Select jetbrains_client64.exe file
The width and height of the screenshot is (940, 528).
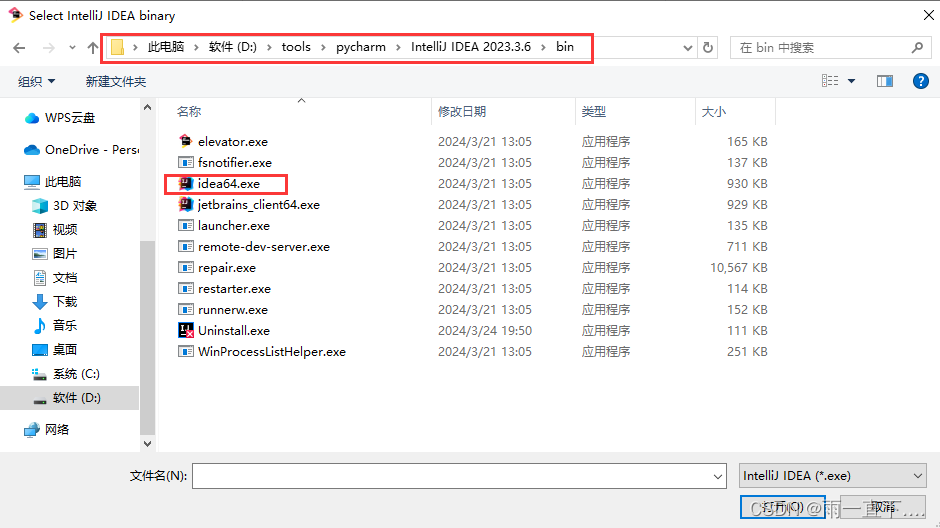pyautogui.click(x=258, y=205)
